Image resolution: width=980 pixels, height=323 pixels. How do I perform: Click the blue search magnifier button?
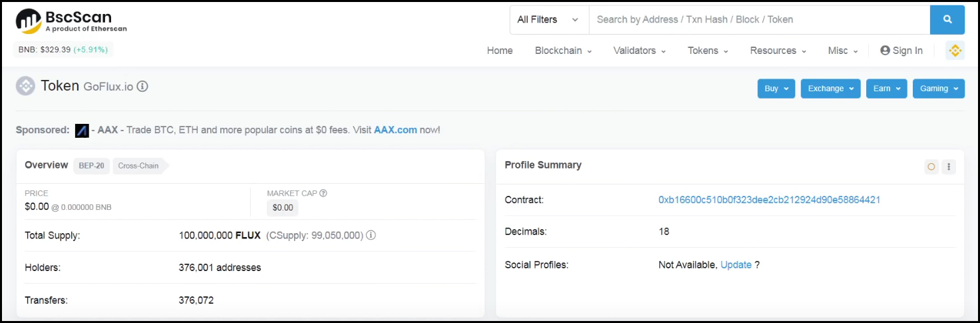947,19
